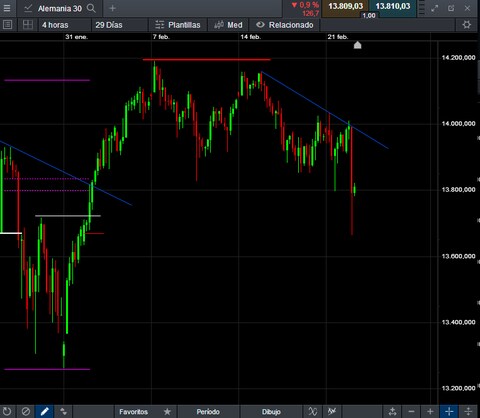Screen dimensions: 480x418
Task: Click the 1,00 spread label
Action: (x=369, y=15)
